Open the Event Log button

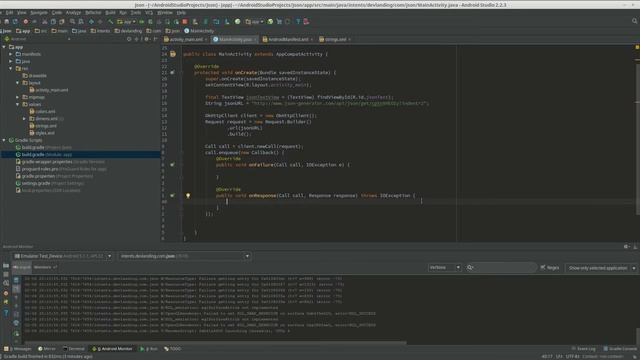[x=584, y=349]
